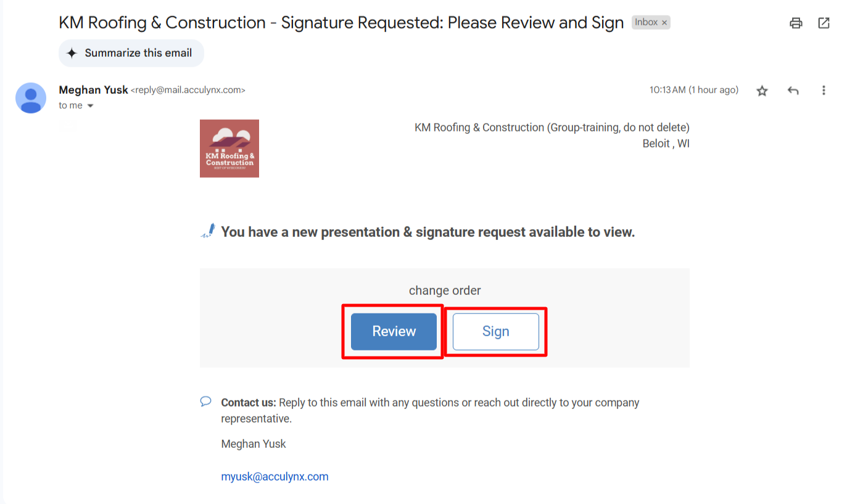The height and width of the screenshot is (504, 855).
Task: Click the blue Review button
Action: tap(394, 331)
